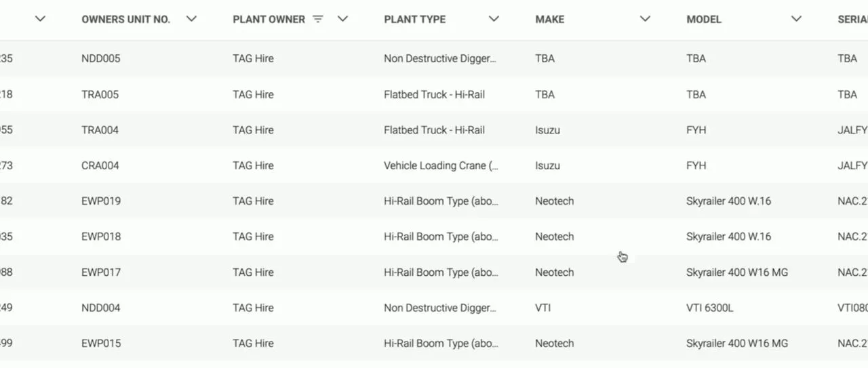Click Neotech make in the EWP015 row
The image size is (868, 368).
554,343
